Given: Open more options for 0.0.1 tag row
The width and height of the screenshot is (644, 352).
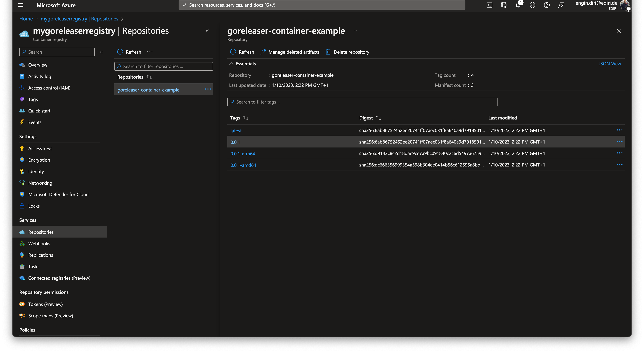Looking at the screenshot, I should tap(619, 142).
